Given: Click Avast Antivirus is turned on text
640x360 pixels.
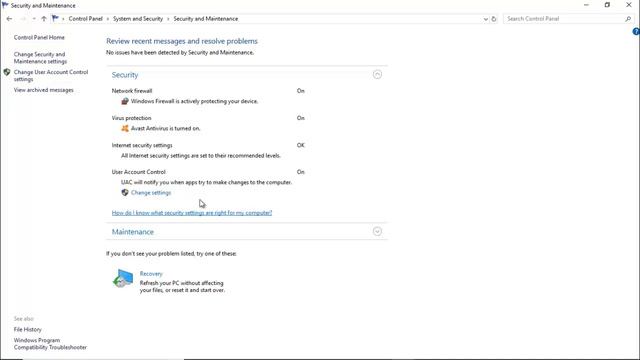Looking at the screenshot, I should (166, 128).
